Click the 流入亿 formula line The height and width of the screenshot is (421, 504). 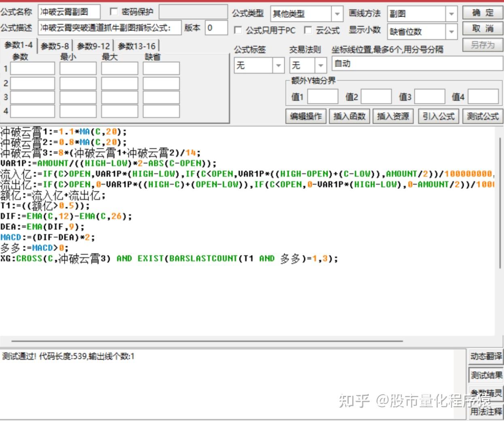pos(247,174)
